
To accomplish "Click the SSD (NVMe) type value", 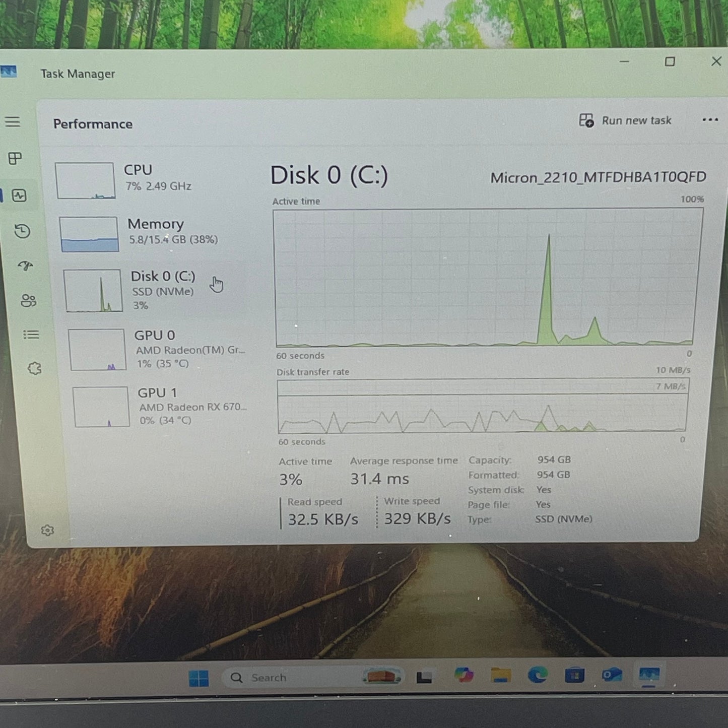I will [x=564, y=519].
